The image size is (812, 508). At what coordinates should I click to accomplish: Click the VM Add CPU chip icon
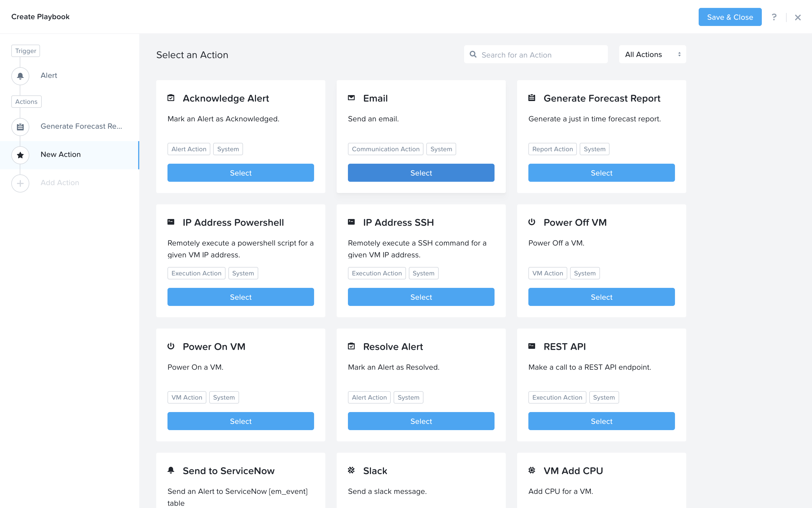pyautogui.click(x=532, y=470)
